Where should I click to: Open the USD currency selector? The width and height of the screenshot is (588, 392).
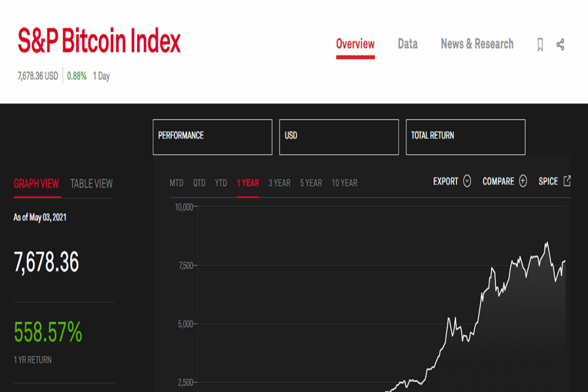339,137
